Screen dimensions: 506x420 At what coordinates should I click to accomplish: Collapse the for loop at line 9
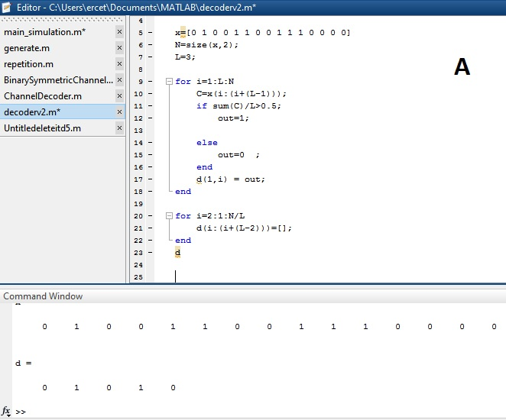click(169, 82)
